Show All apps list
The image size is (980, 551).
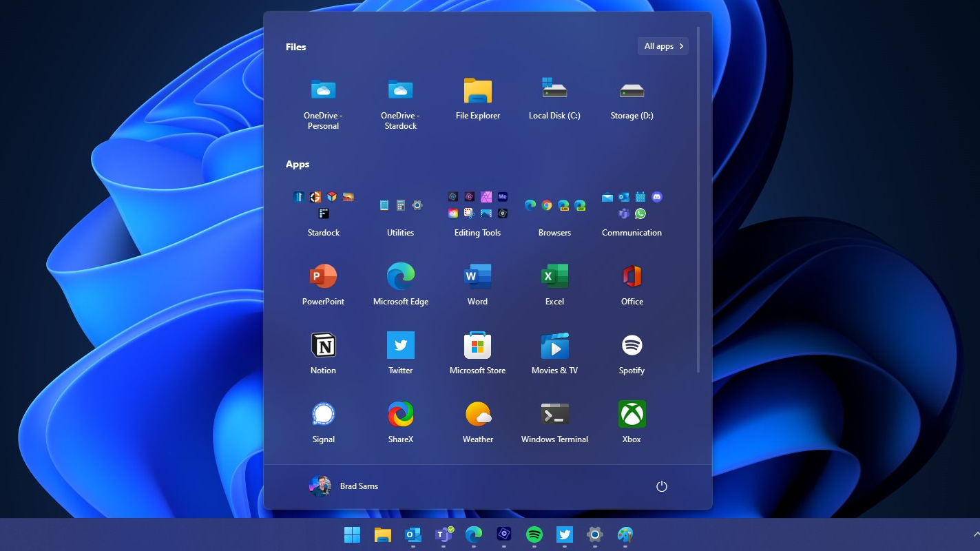pos(663,46)
